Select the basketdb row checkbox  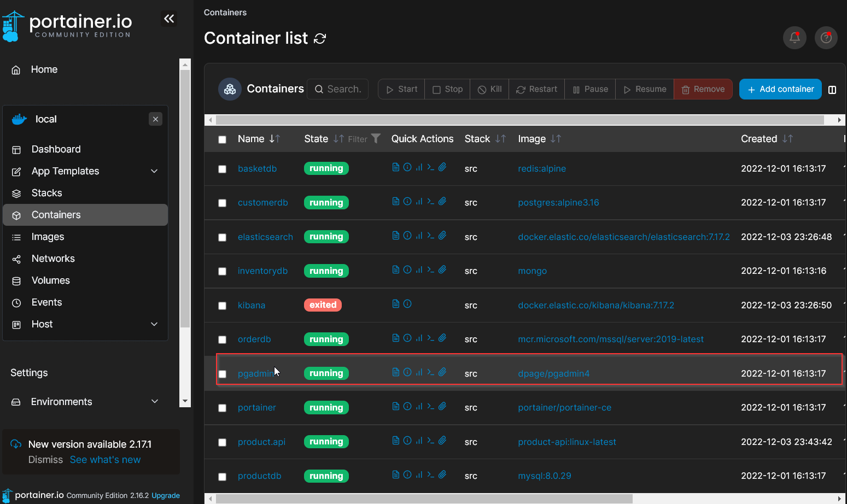(222, 169)
